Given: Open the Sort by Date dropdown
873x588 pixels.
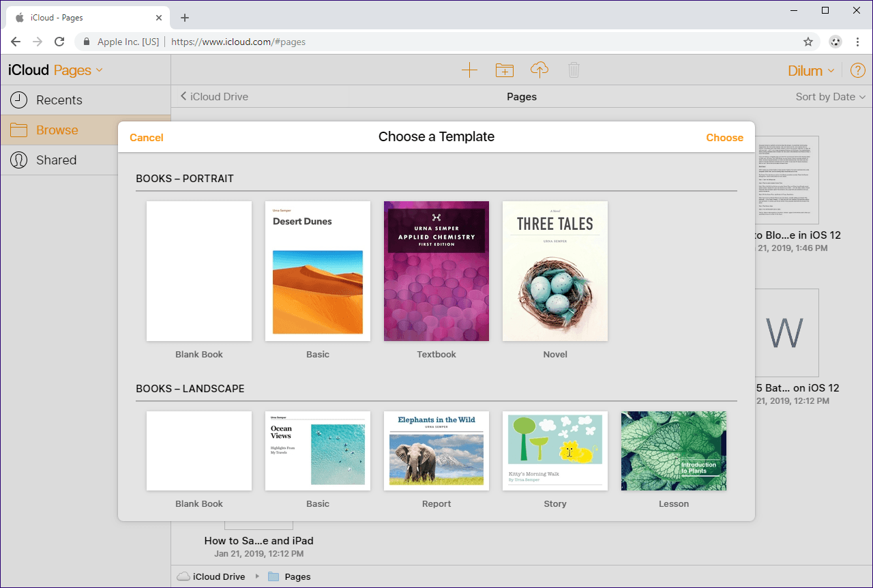Looking at the screenshot, I should tap(831, 97).
